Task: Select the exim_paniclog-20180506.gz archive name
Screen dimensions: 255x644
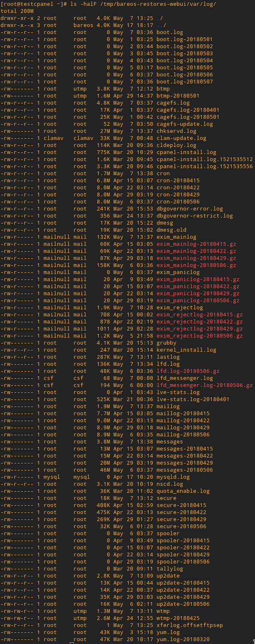Action: point(198,301)
